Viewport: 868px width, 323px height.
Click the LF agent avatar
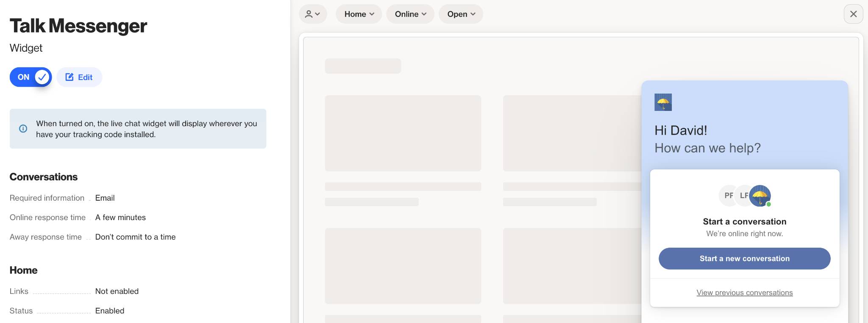point(743,196)
